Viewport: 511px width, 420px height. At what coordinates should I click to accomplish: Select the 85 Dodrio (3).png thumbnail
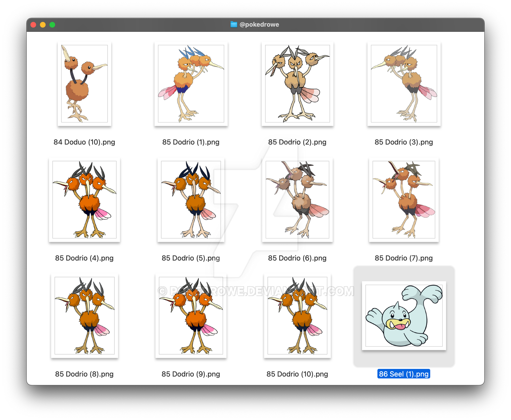[404, 84]
